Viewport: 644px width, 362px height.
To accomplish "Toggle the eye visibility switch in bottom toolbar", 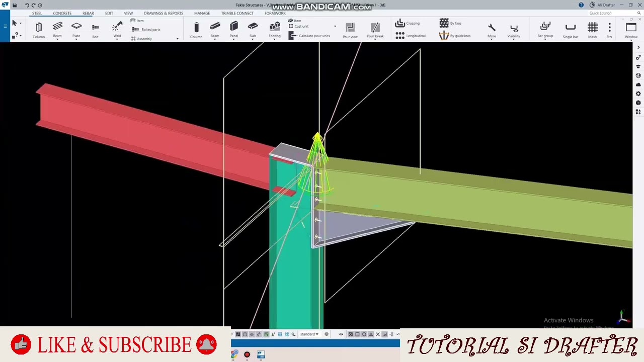I will click(x=341, y=334).
